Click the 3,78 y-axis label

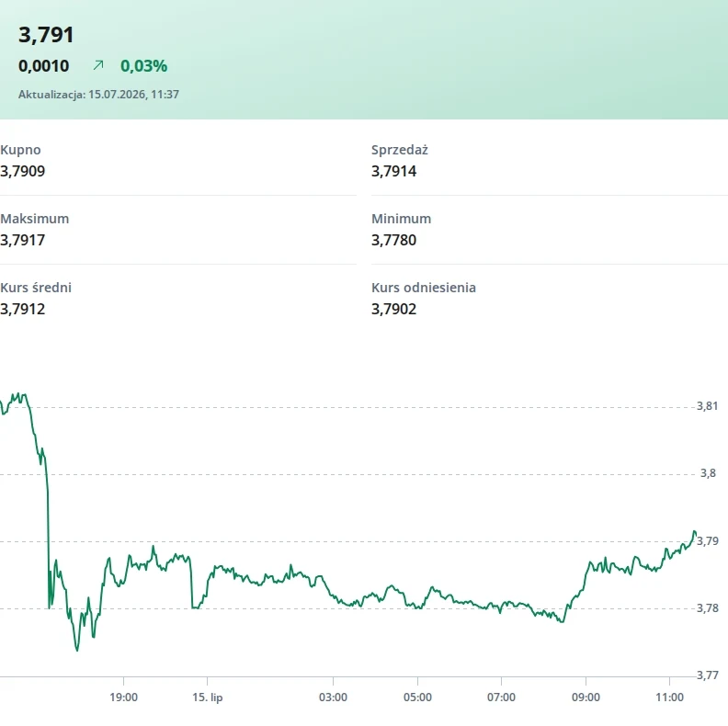click(x=708, y=608)
